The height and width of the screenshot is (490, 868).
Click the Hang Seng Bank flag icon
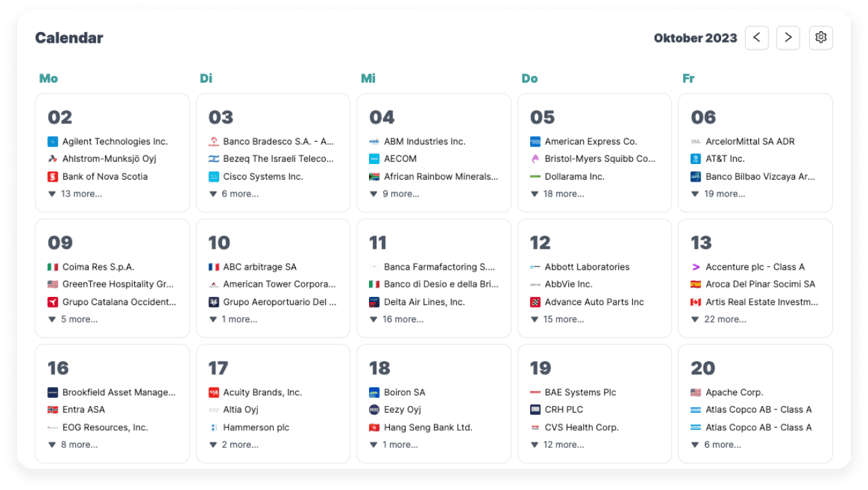374,428
